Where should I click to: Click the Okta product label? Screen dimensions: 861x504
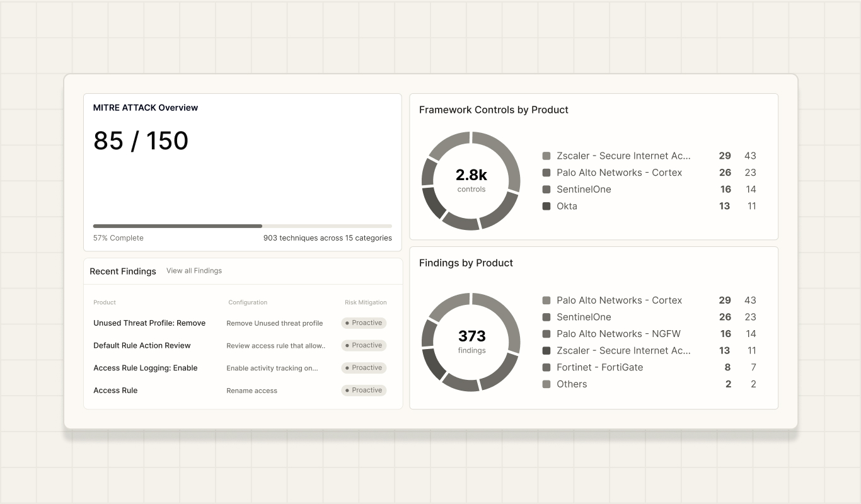point(567,206)
